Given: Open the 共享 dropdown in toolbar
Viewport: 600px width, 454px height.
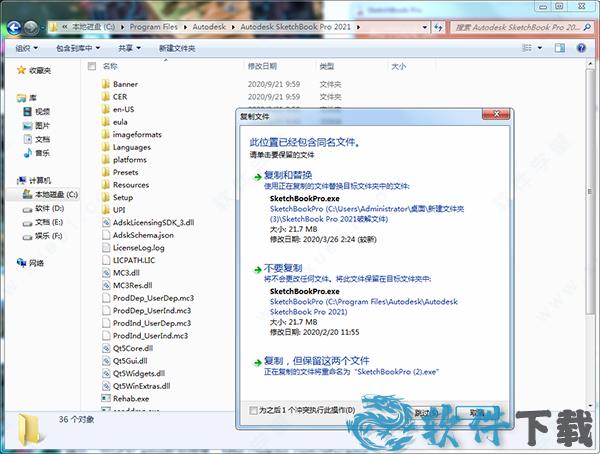Looking at the screenshot, I should click(129, 47).
